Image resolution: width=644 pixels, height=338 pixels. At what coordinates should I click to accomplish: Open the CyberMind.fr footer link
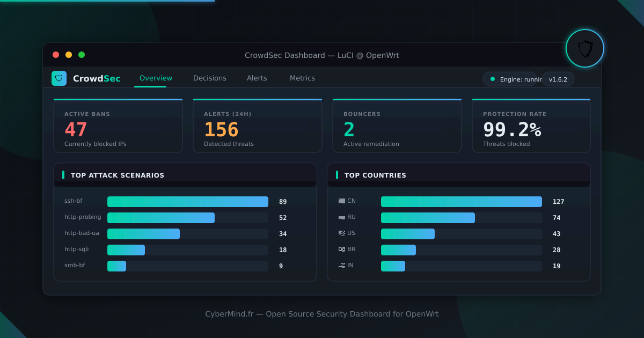click(x=230, y=314)
